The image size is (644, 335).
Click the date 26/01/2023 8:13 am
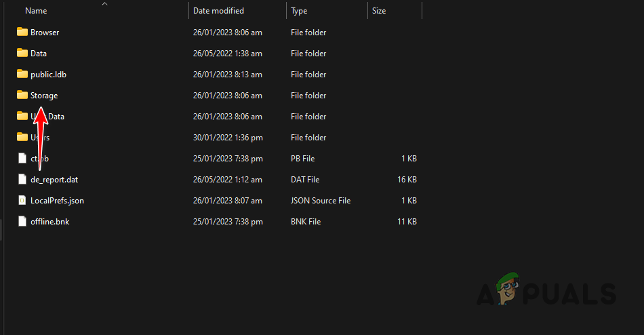click(228, 75)
